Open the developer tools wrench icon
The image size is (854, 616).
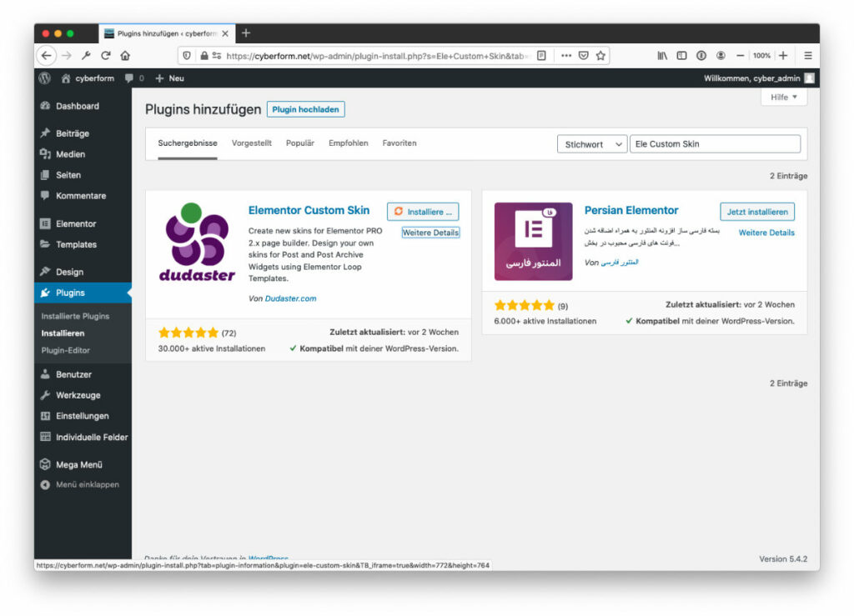[x=86, y=56]
